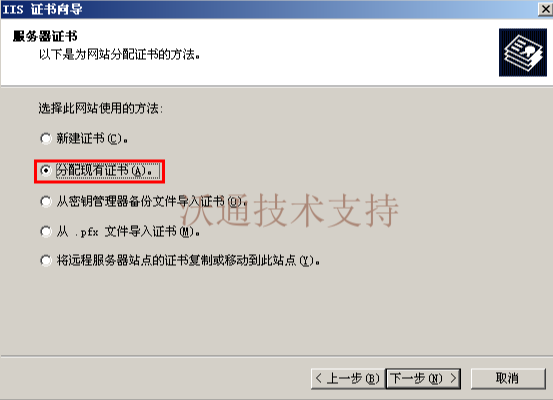The image size is (553, 400).
Task: Click the 服务器证书 heading text
Action: click(45, 36)
